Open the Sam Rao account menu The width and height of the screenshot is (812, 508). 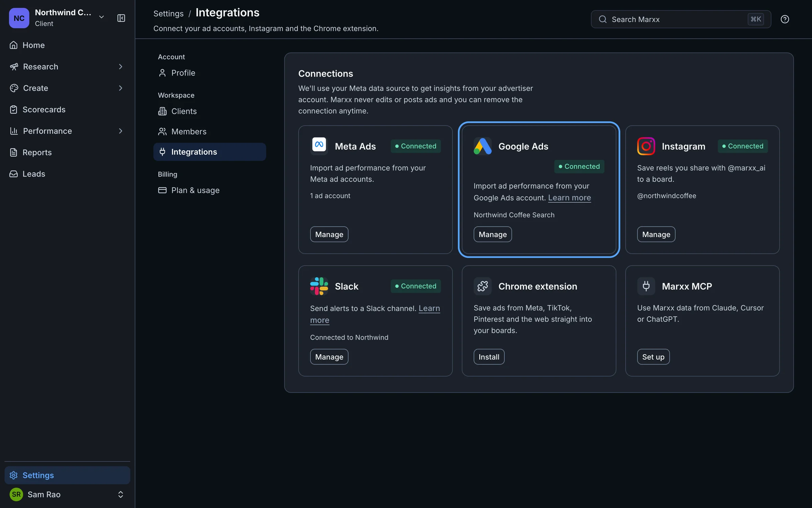point(67,494)
